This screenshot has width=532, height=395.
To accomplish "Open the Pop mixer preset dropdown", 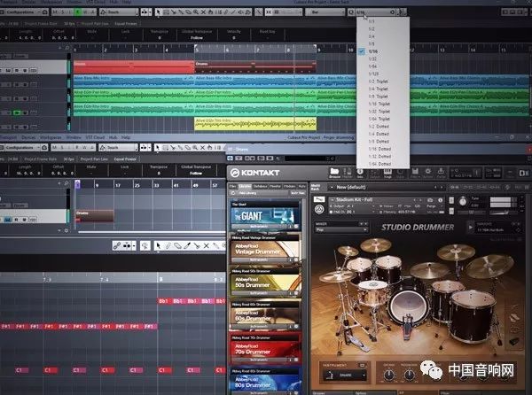I will coord(341,230).
